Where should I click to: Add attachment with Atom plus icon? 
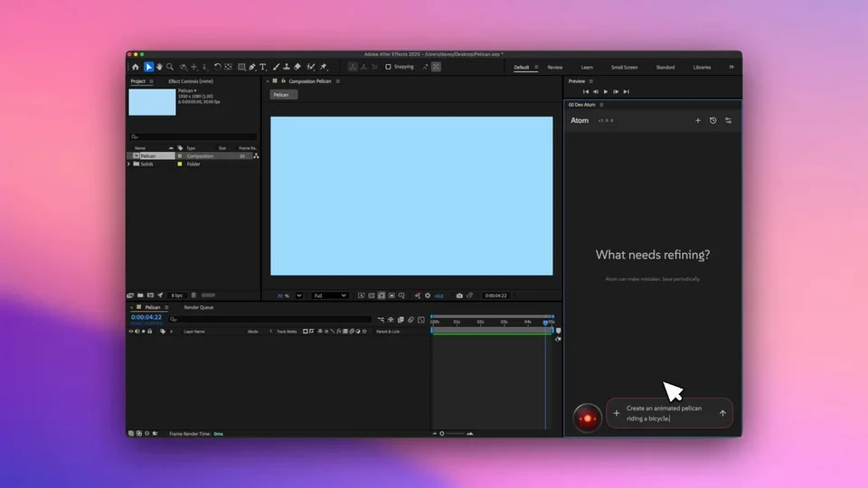tap(617, 413)
